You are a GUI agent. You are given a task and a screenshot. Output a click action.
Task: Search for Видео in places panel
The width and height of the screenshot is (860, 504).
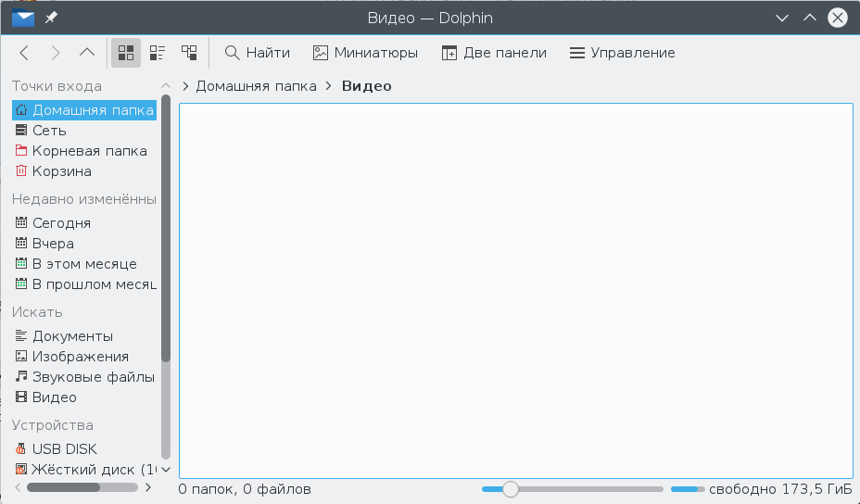84,397
